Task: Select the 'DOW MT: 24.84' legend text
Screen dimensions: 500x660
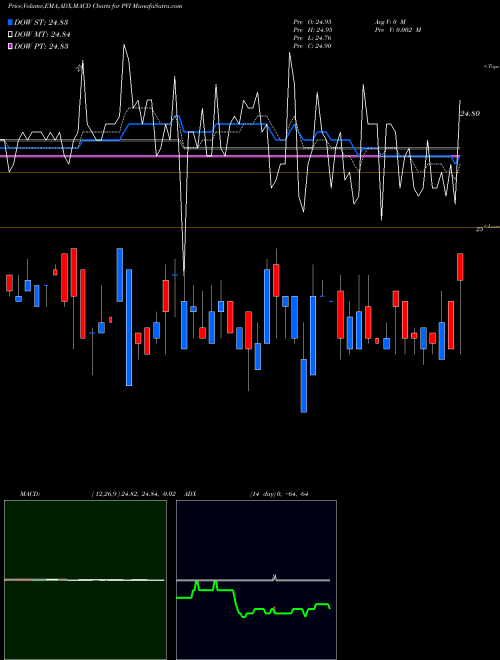Action: (42, 35)
